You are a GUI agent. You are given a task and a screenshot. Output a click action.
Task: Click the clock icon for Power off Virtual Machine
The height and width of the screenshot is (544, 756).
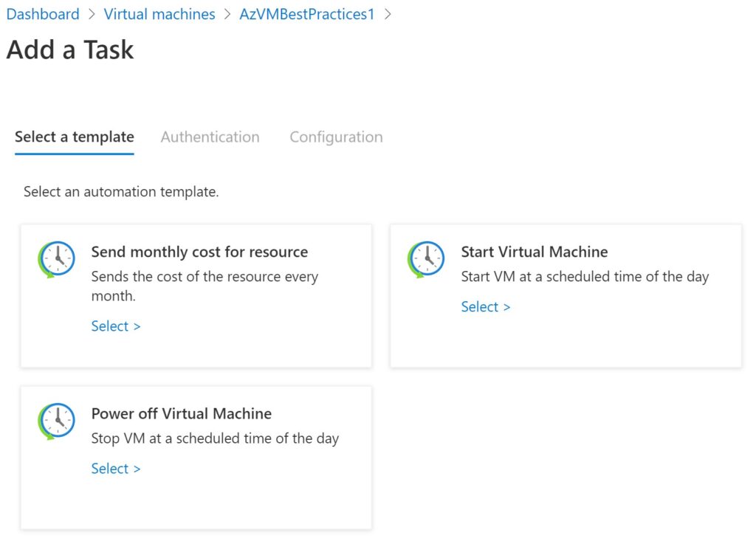click(56, 421)
